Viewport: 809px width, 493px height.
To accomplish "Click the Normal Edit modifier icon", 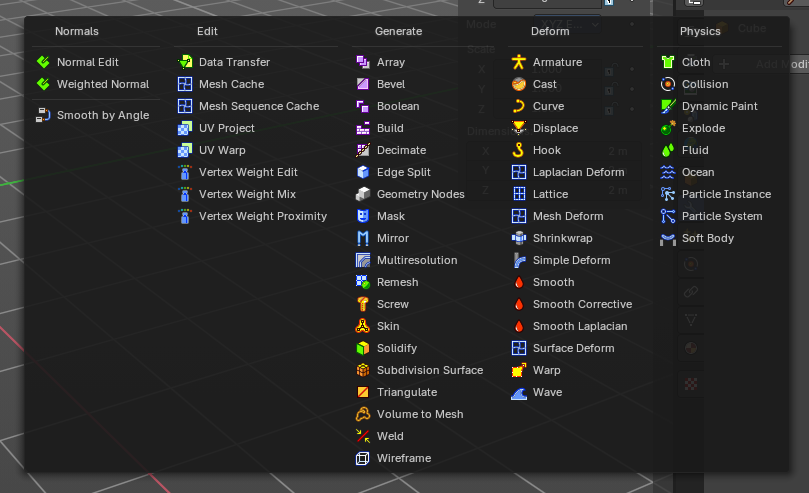I will pos(43,62).
